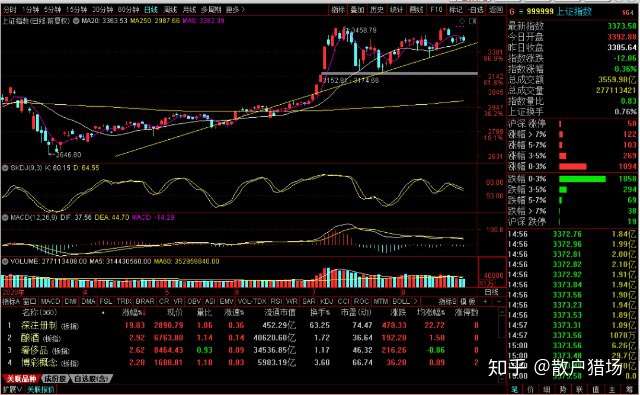Sort table by 流通市值 column
Screen dimensions: 640x395
pos(280,313)
